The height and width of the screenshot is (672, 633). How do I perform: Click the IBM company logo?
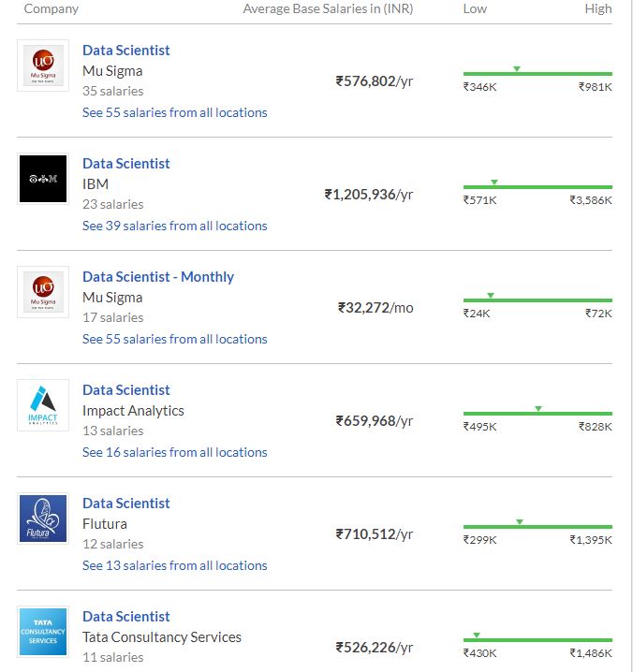click(43, 179)
